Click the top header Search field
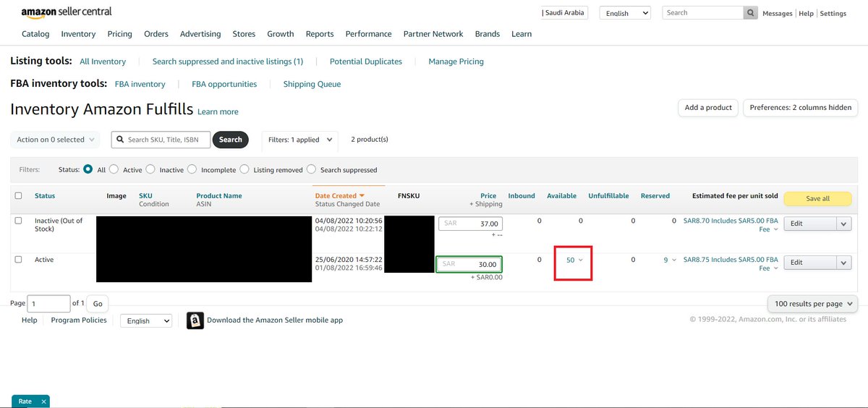Screen dimensions: 868x408 pos(704,13)
